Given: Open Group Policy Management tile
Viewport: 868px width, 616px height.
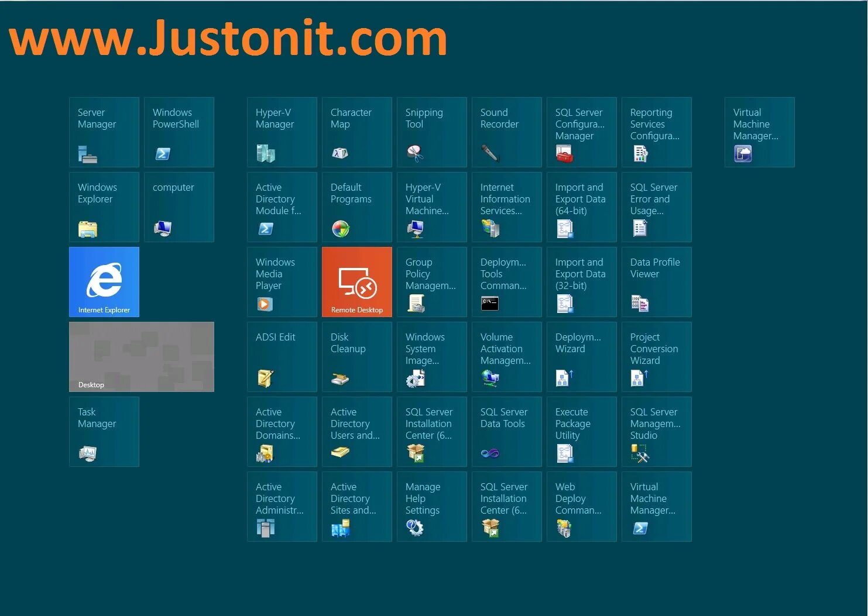Looking at the screenshot, I should pos(432,282).
